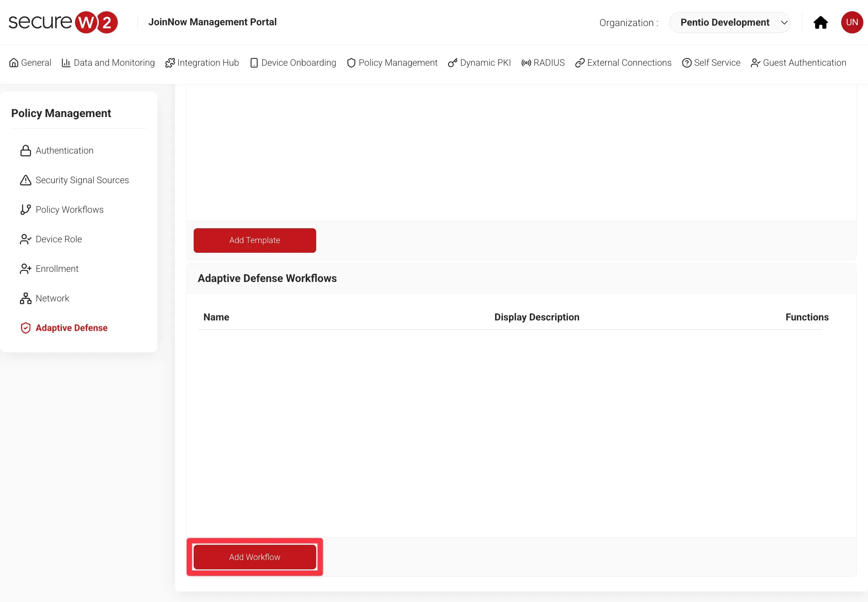
Task: Click the Authentication lock icon in sidebar
Action: (x=26, y=150)
